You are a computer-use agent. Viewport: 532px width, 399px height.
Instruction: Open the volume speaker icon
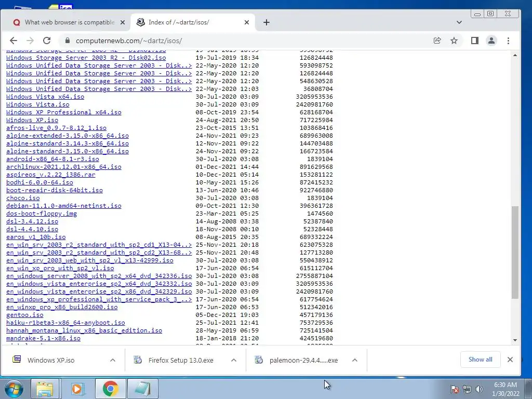pyautogui.click(x=479, y=389)
